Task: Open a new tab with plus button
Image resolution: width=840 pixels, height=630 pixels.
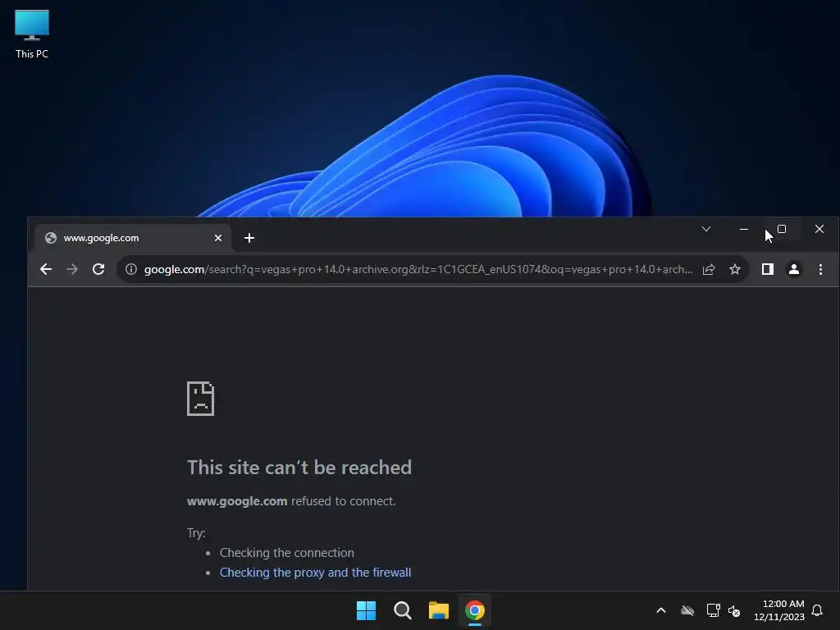Action: tap(249, 238)
